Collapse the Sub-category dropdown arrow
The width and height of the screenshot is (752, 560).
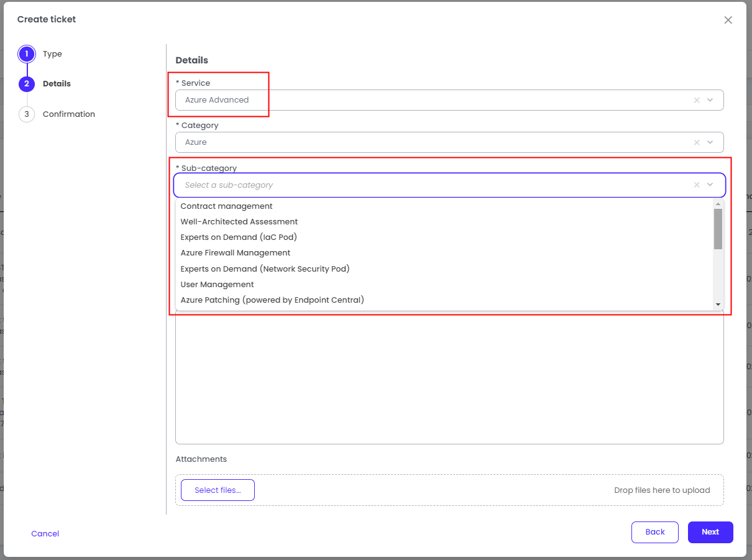point(710,185)
